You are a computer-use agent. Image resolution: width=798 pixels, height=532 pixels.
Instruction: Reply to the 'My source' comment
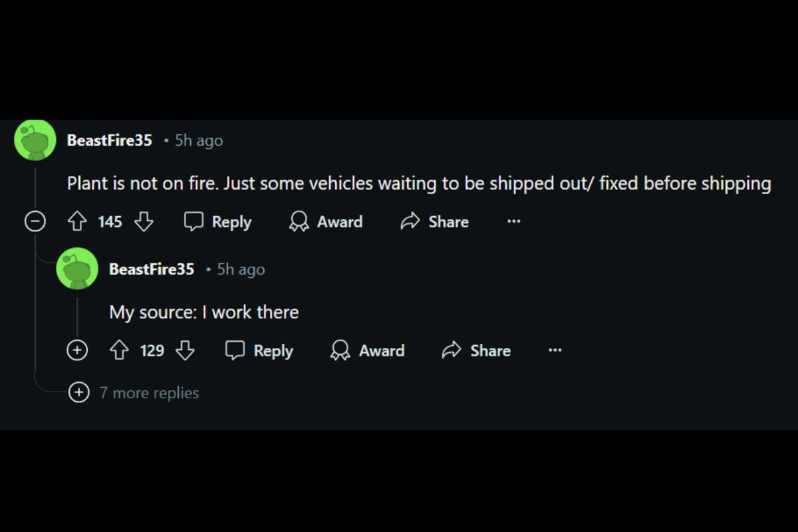coord(260,350)
